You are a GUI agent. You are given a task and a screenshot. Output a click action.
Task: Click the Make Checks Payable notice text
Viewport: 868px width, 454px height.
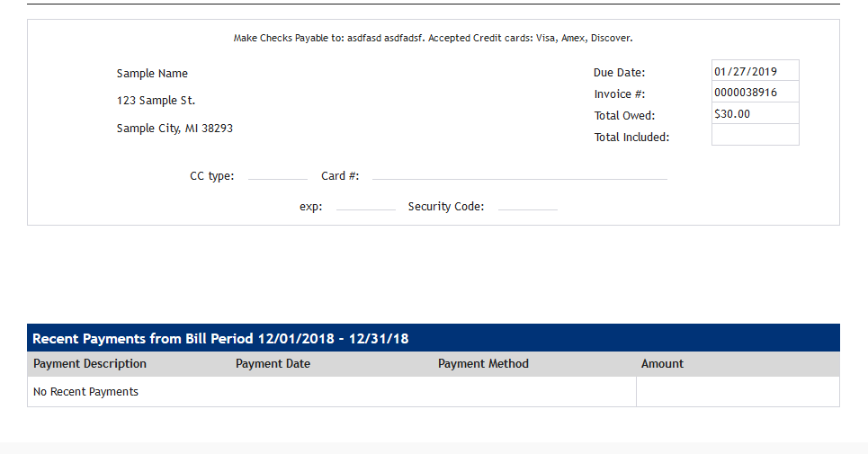click(433, 39)
